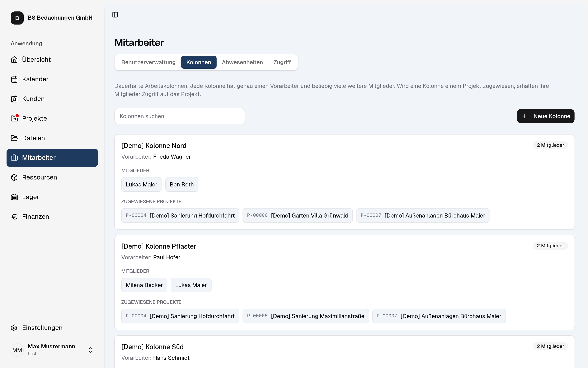Open the [Demo] Kolonne Pflaster card title
This screenshot has height=368, width=588.
coord(159,246)
